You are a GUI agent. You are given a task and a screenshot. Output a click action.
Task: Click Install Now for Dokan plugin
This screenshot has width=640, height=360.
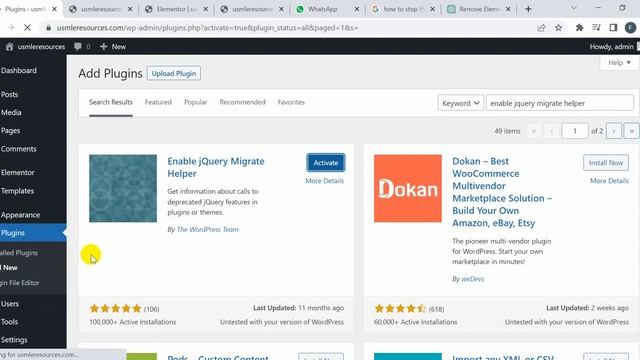click(x=606, y=162)
